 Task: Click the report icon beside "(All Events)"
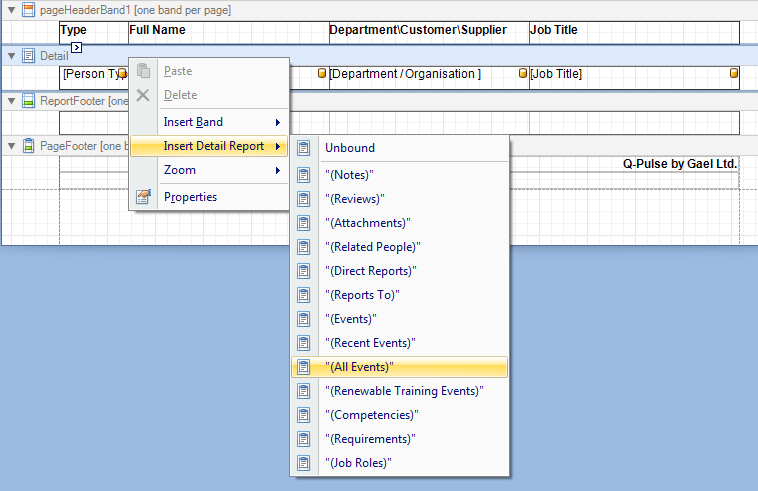point(304,367)
